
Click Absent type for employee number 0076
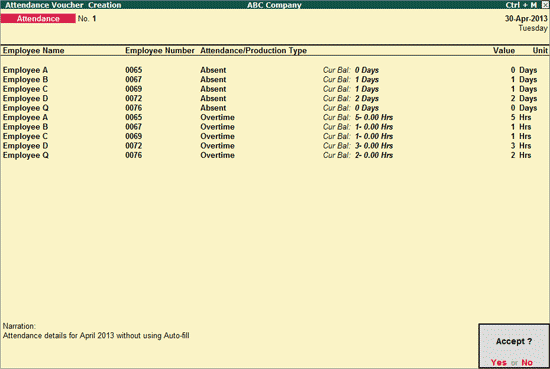(x=213, y=108)
